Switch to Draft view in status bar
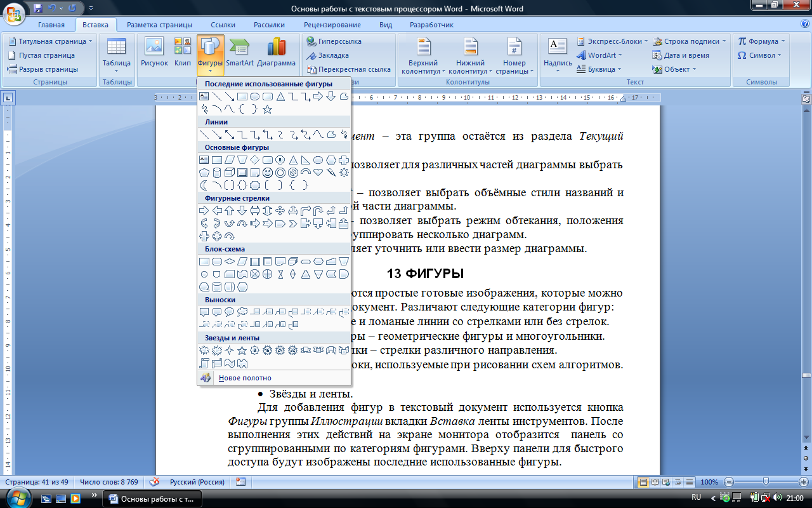 690,482
